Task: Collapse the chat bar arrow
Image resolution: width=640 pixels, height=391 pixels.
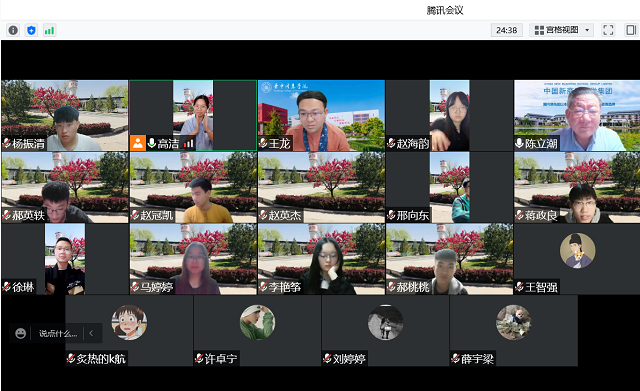Action: 91,333
